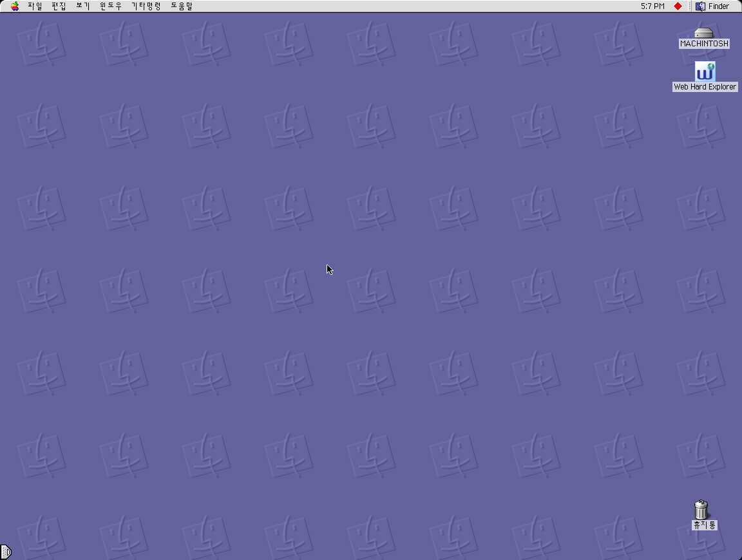Expand the collapsed Control Strip tab
742x560 pixels.
(x=5, y=552)
